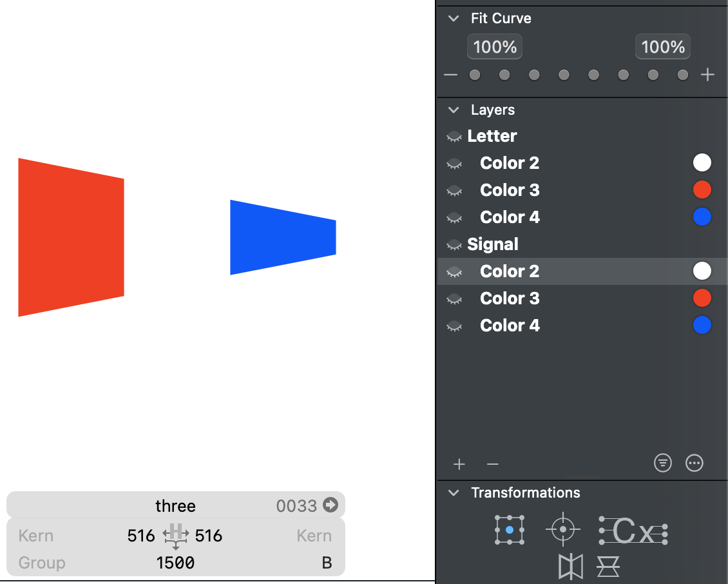Viewport: 728px width, 584px height.
Task: Show the Color 3 layer under Signal
Action: (454, 299)
